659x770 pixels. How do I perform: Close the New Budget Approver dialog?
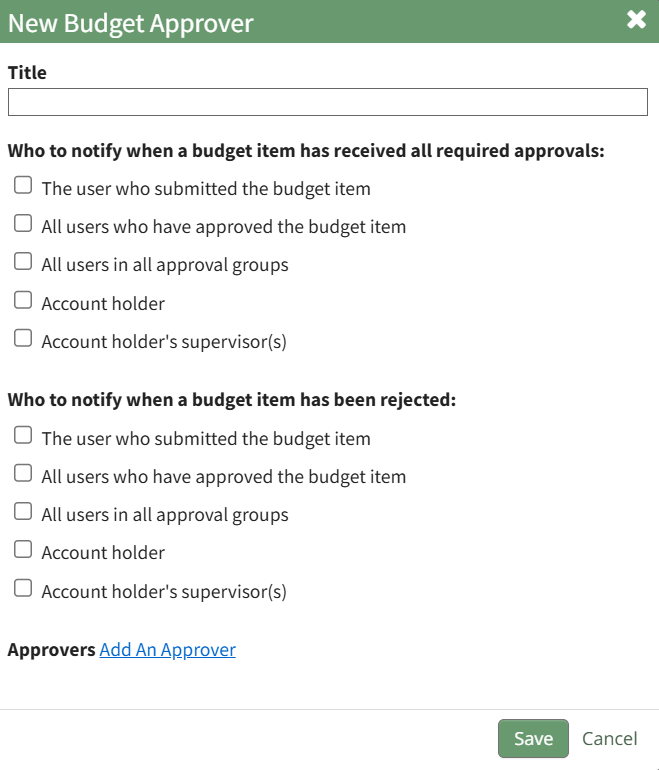pos(636,20)
